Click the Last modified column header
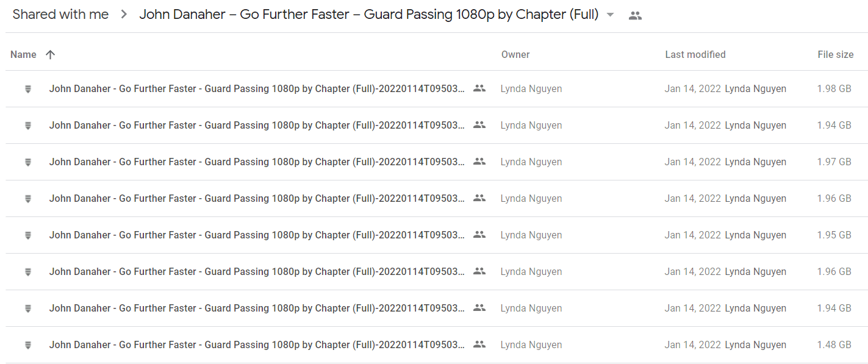The height and width of the screenshot is (364, 868). tap(695, 54)
